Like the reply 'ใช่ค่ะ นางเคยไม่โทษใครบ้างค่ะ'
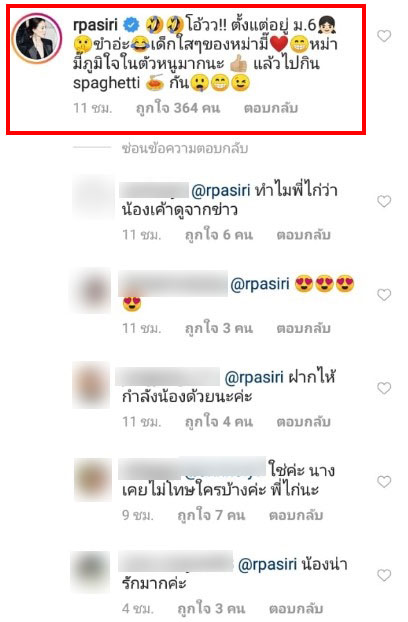Image resolution: width=408 pixels, height=622 pixels. tap(384, 482)
